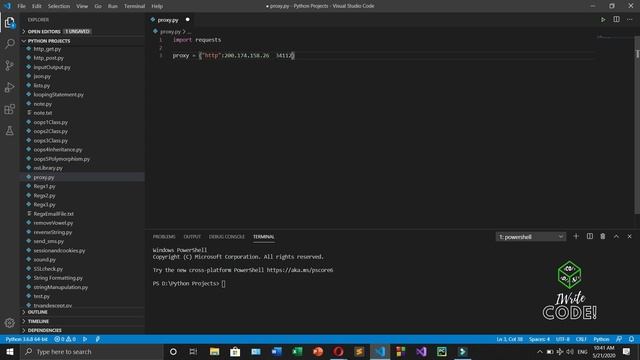Image resolution: width=640 pixels, height=360 pixels.
Task: Switch to the Output panel tab
Action: pyautogui.click(x=192, y=237)
